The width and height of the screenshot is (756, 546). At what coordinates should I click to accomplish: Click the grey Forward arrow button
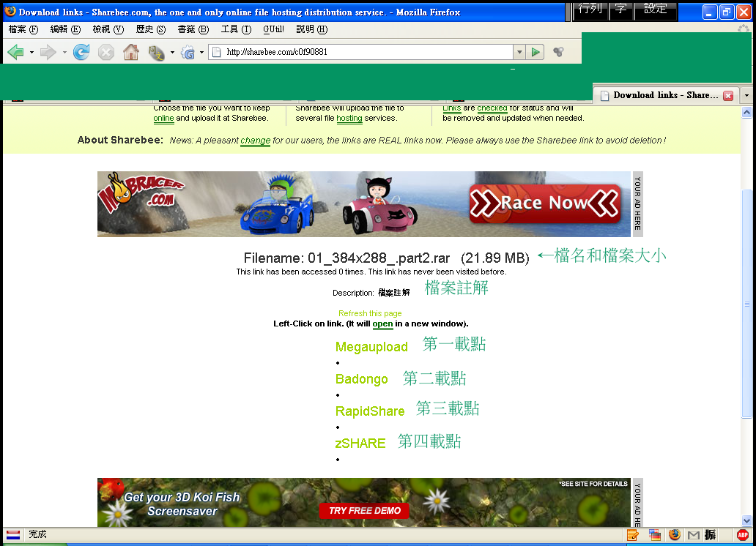[x=48, y=52]
